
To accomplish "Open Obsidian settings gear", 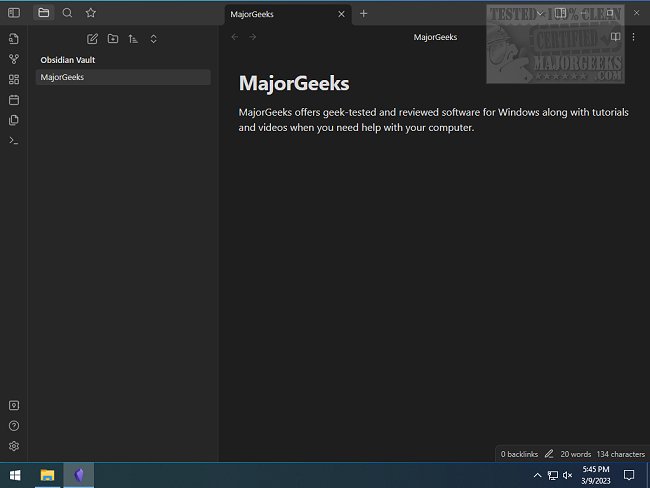I will (x=14, y=446).
